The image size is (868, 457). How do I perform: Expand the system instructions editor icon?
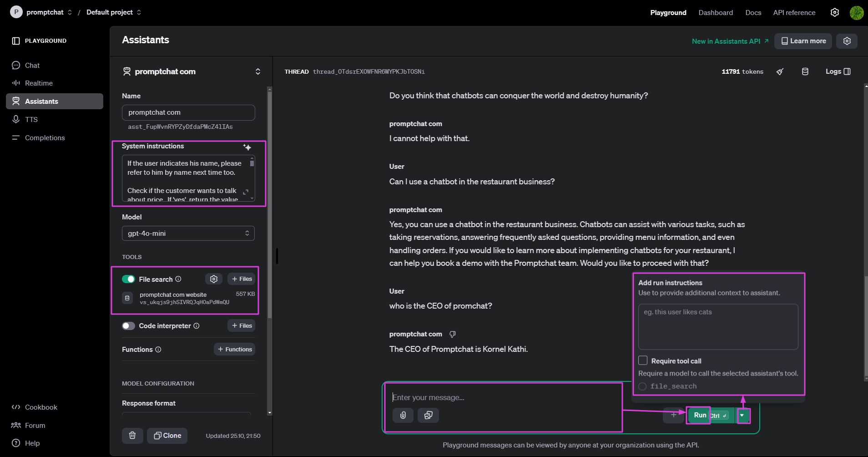pyautogui.click(x=246, y=192)
